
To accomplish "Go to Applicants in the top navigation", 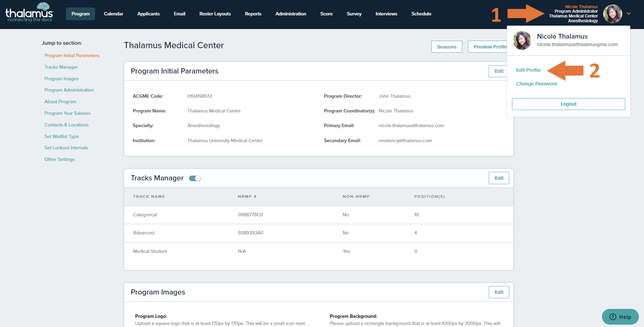I will pos(148,14).
